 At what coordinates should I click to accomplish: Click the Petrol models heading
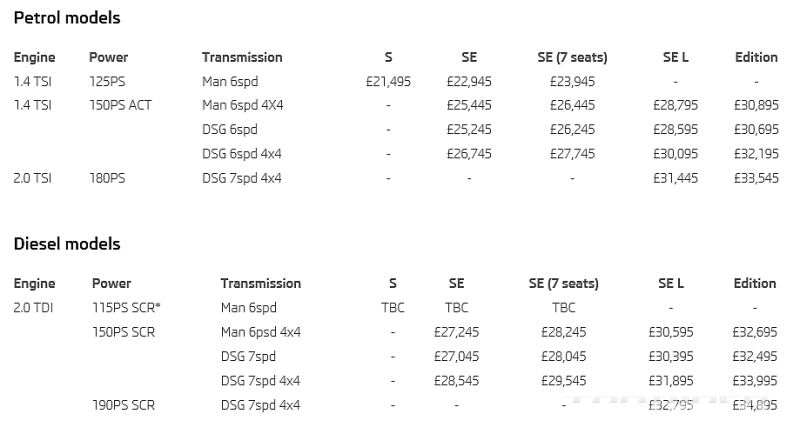click(x=67, y=18)
